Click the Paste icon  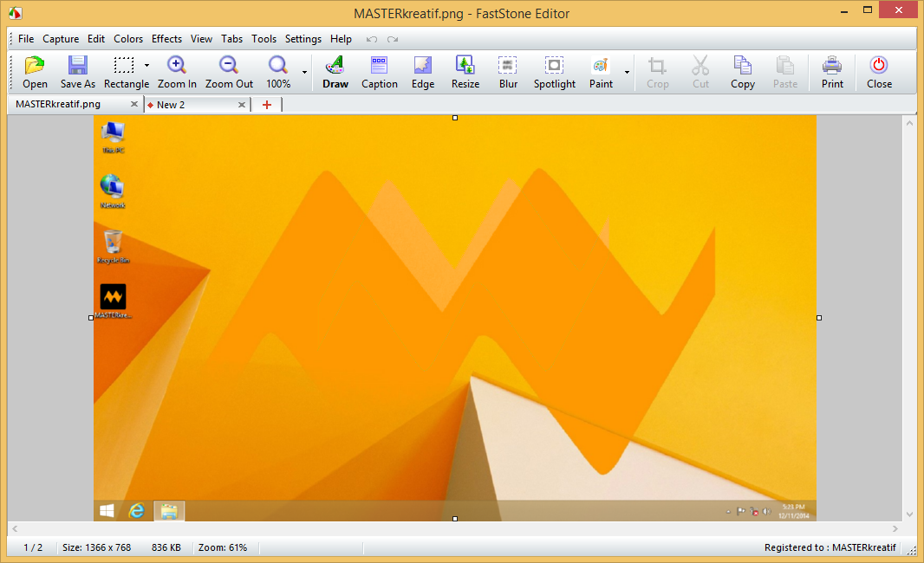click(785, 73)
